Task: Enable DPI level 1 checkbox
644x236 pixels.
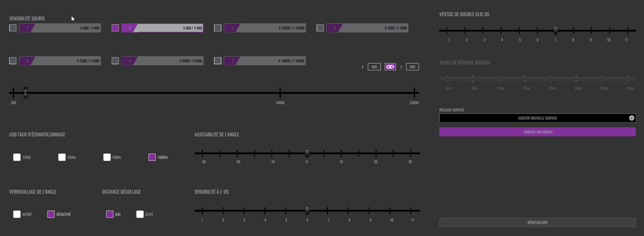Action: tap(13, 28)
